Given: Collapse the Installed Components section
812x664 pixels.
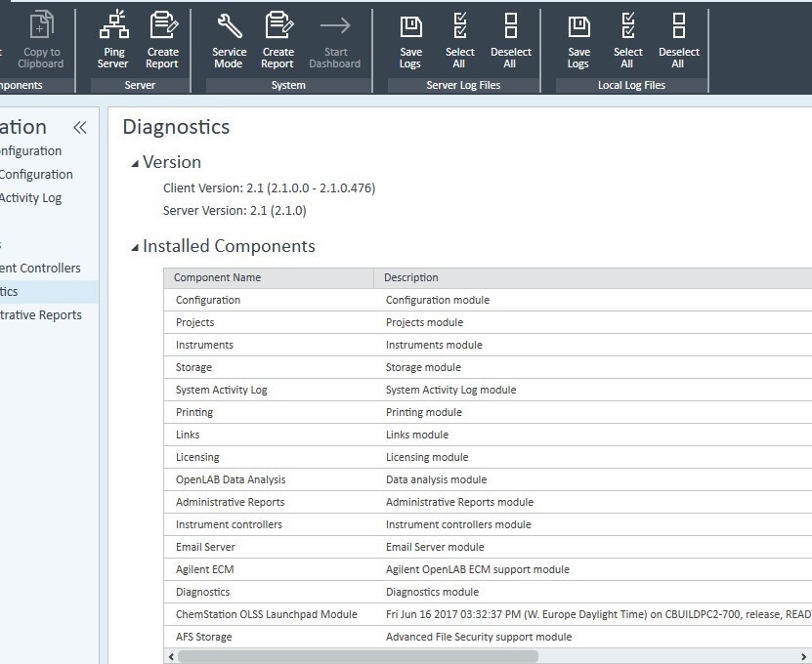Looking at the screenshot, I should pos(135,247).
